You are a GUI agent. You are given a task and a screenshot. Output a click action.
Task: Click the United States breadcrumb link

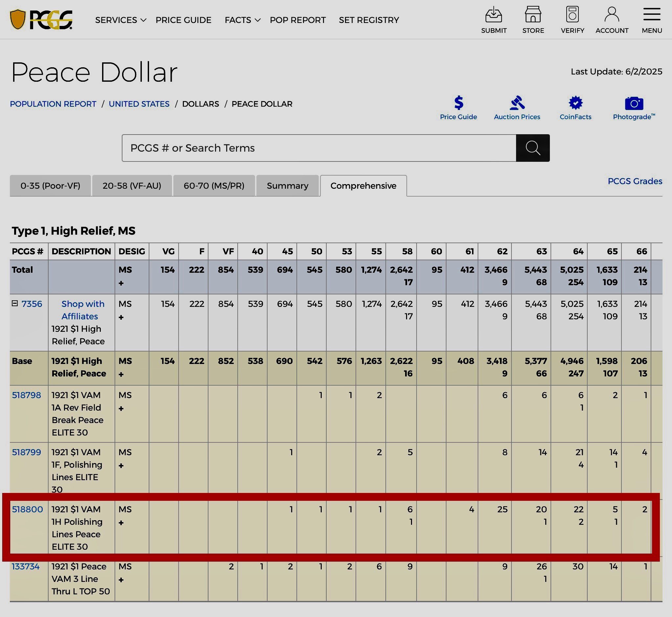coord(139,104)
